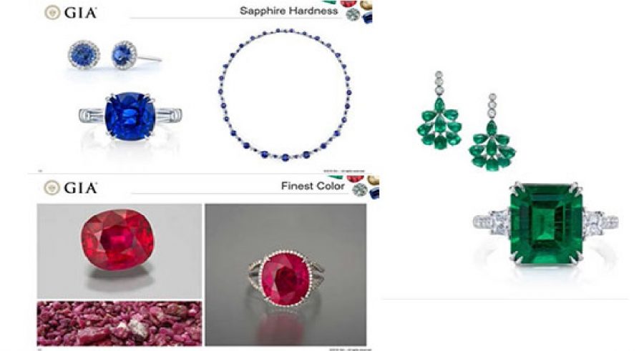644x351 pixels.
Task: Open the rough ruby crystals photo
Action: pos(119,324)
